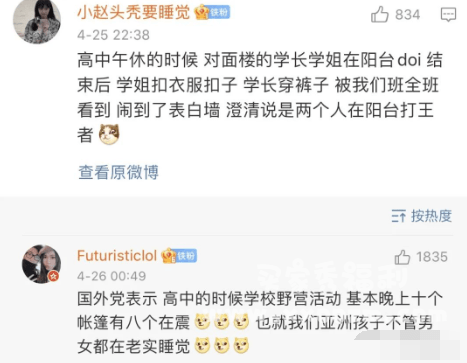467x363 pixels.
Task: Select the comment text starting 高中午休的时候
Action: coord(260,98)
